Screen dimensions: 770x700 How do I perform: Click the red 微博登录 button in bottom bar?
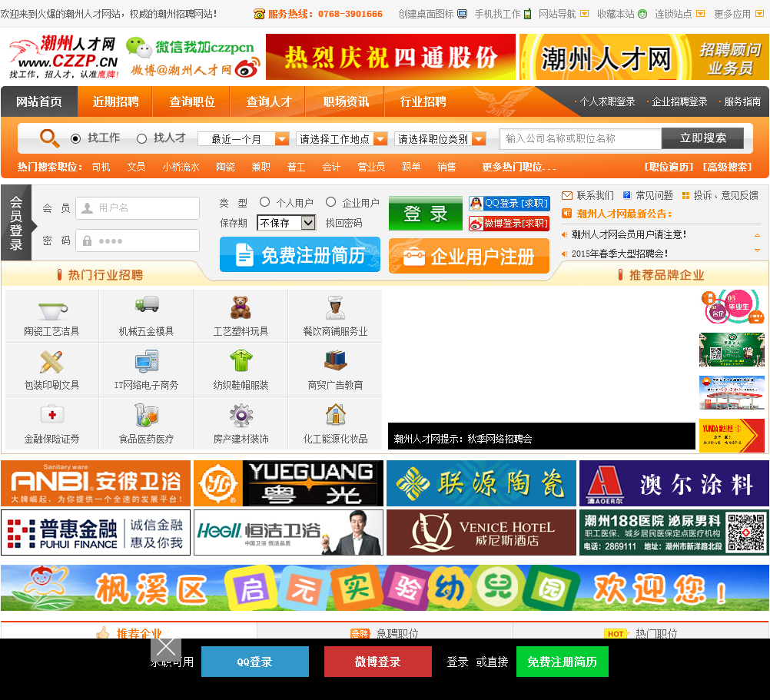pos(377,662)
